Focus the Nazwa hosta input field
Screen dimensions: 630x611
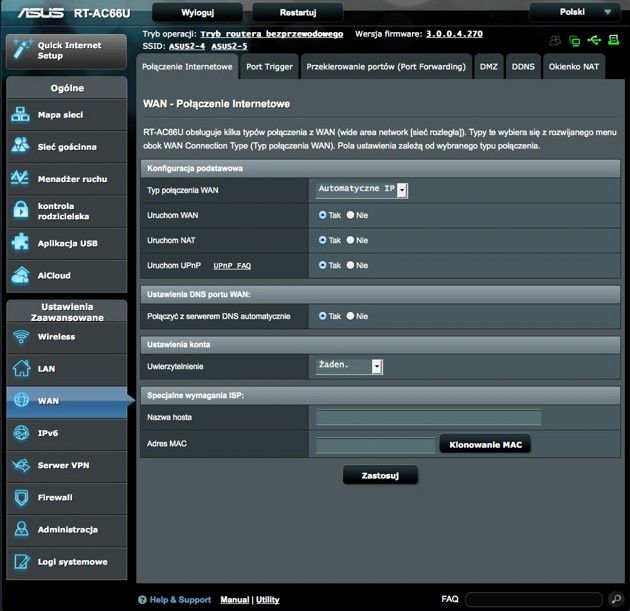pyautogui.click(x=428, y=417)
